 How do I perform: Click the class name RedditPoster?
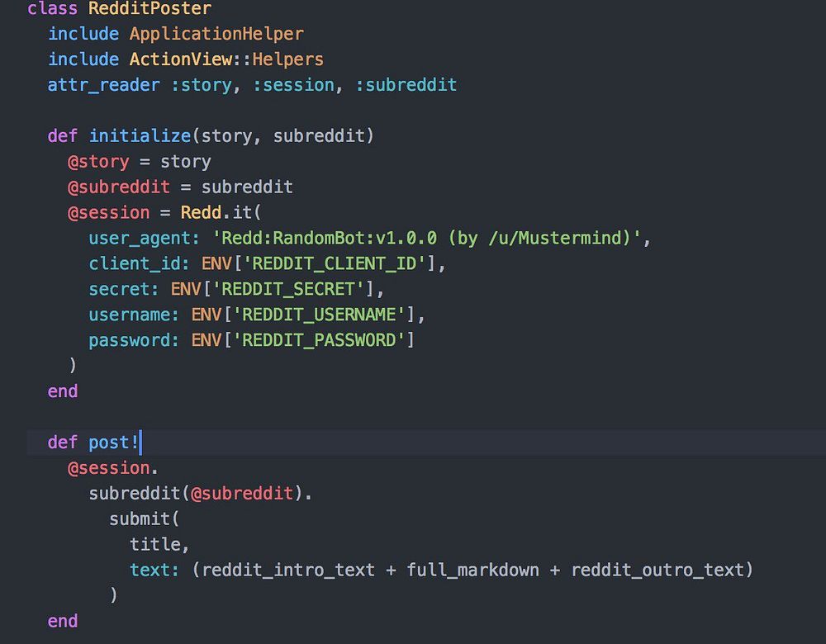tap(150, 8)
